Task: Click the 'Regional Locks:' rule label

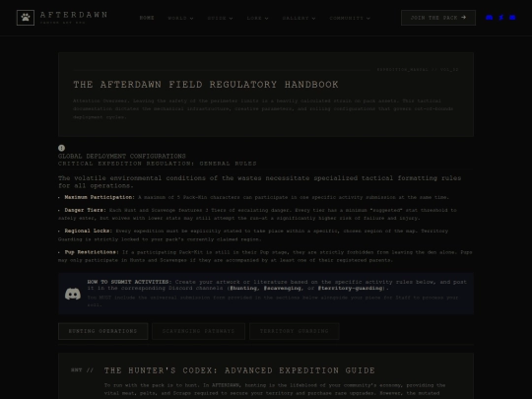Action: point(89,231)
